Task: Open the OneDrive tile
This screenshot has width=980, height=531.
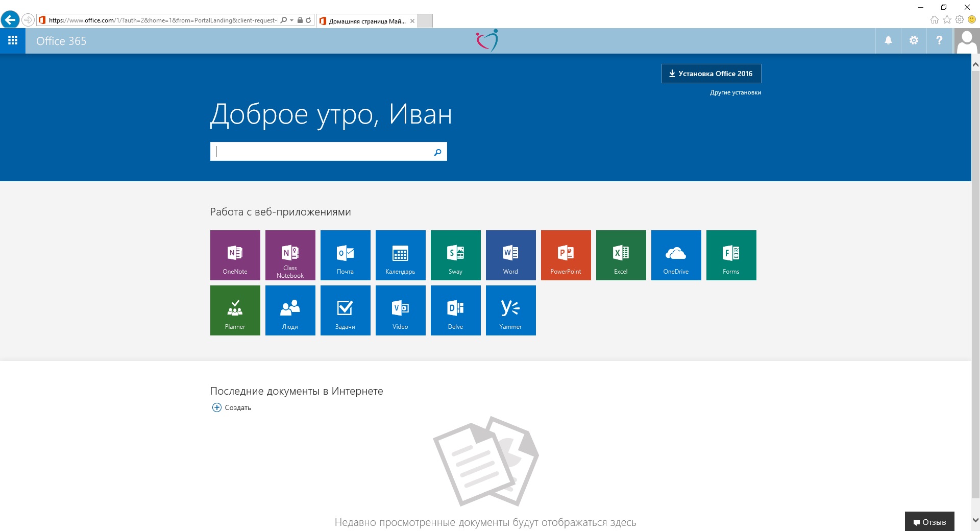Action: (x=676, y=255)
